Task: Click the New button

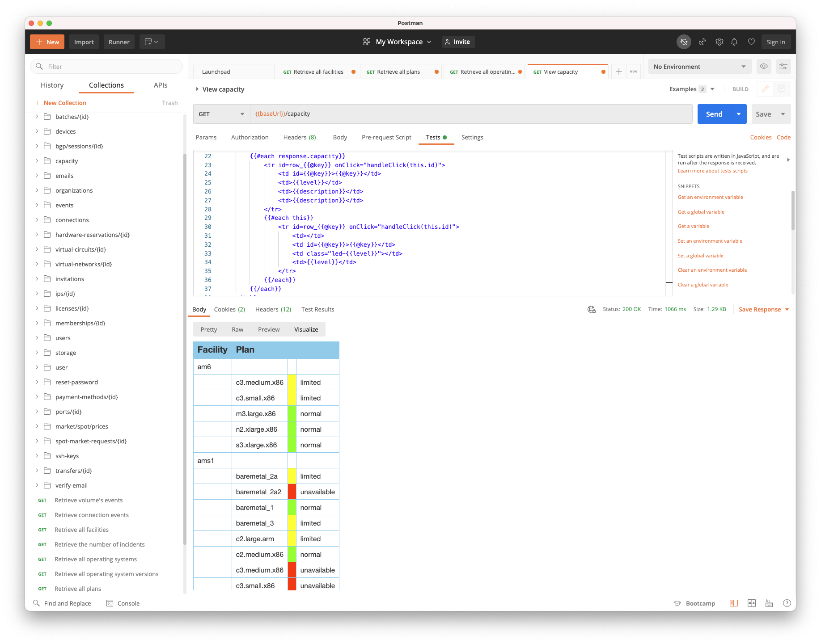Action: [x=47, y=42]
